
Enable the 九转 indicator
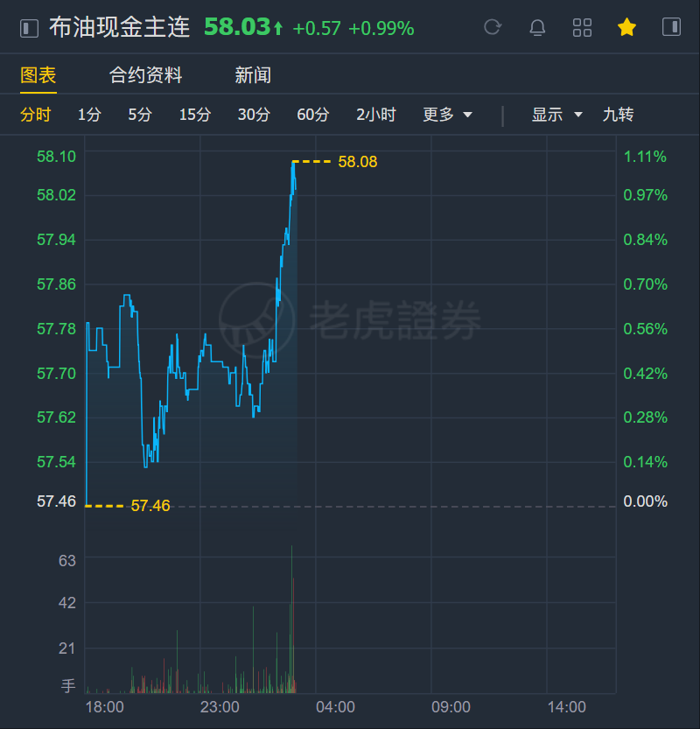(619, 115)
